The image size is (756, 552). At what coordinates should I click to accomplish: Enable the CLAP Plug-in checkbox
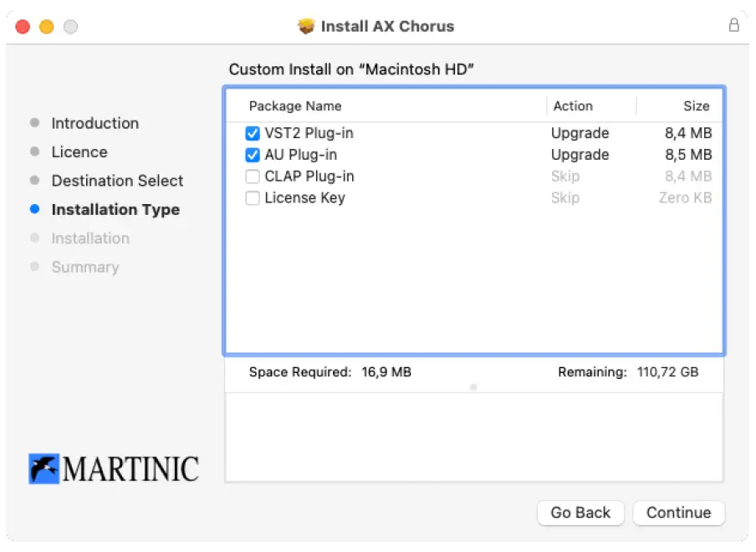[253, 176]
